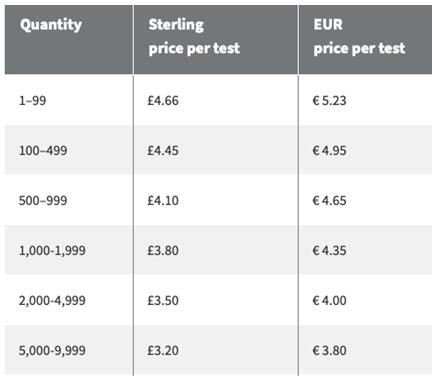Click the £3.50 price cell
The height and width of the screenshot is (381, 437).
point(163,300)
